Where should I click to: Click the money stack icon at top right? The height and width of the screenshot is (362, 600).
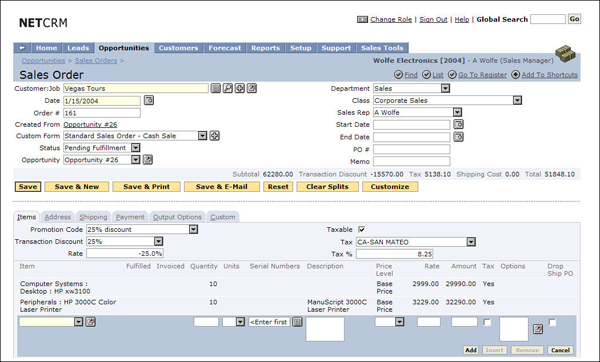point(565,54)
